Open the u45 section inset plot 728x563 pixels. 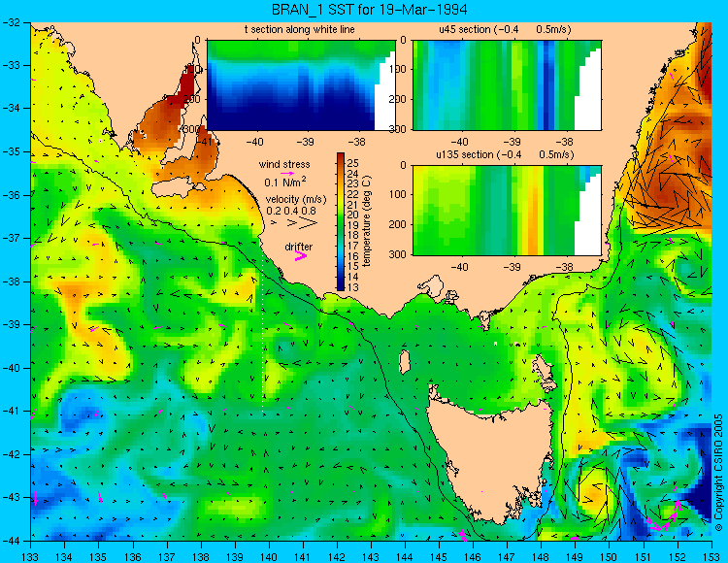[x=507, y=85]
